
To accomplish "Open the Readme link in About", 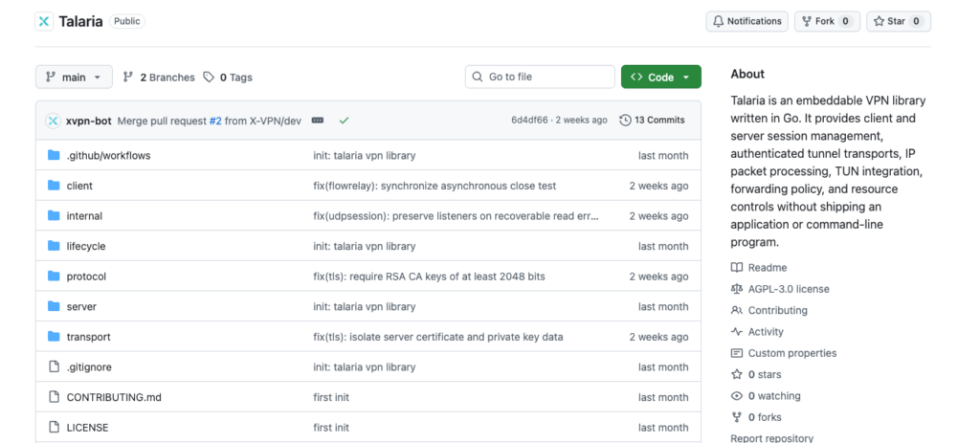I will 759,267.
